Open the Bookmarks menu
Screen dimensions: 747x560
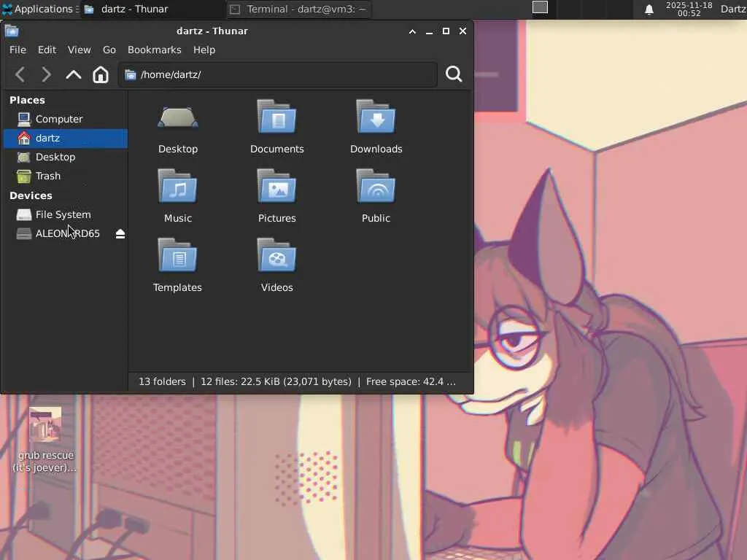coord(155,50)
